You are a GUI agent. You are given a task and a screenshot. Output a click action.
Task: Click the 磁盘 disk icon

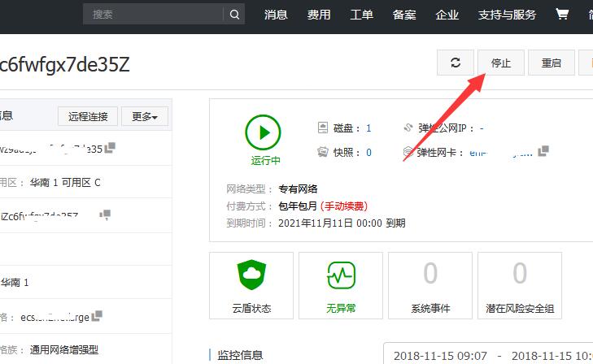(323, 128)
